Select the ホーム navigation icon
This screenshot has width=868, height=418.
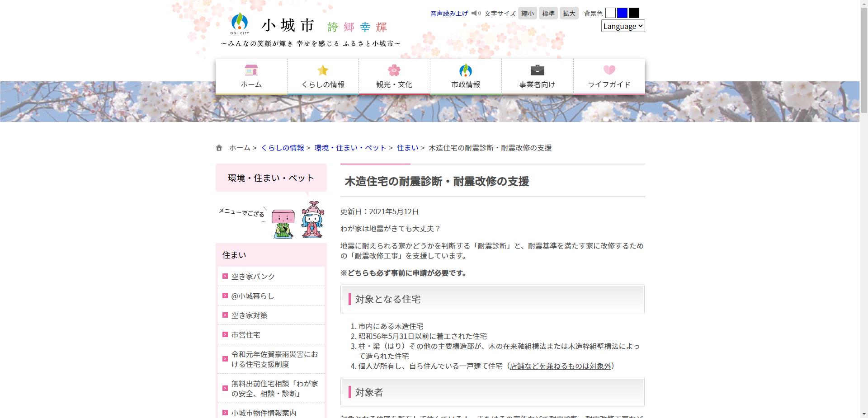(251, 70)
